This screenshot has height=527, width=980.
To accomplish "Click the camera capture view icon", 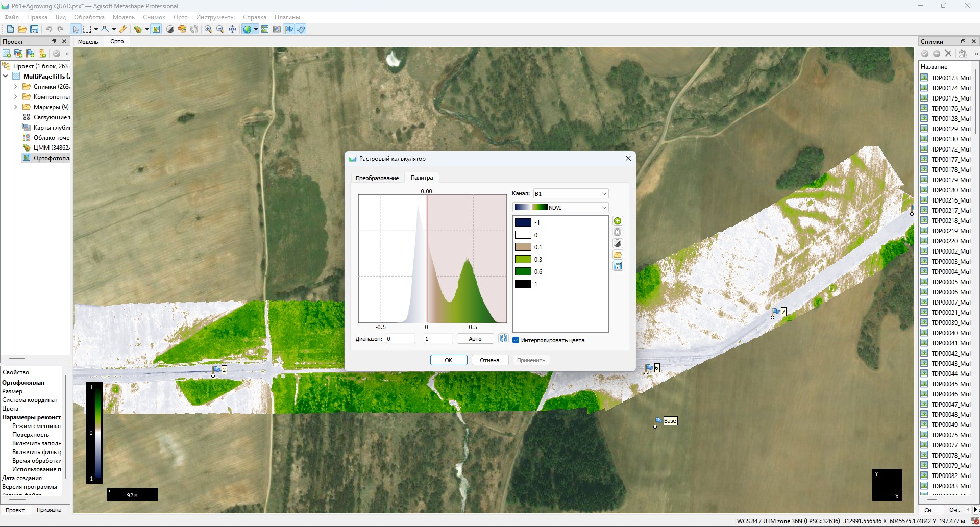I will [x=277, y=29].
